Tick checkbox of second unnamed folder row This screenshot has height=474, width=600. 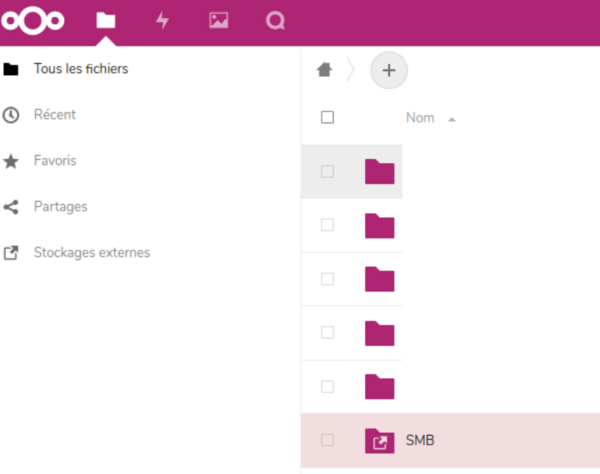327,225
